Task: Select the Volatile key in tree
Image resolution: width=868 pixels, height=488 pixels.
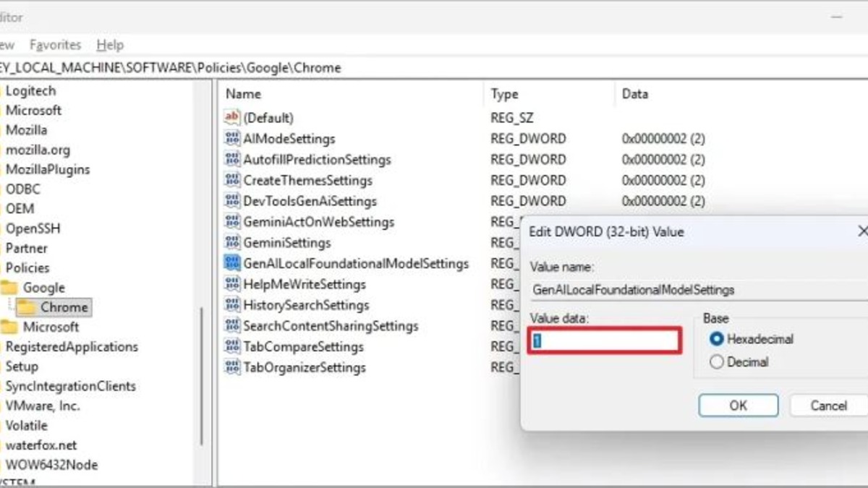Action: pyautogui.click(x=26, y=425)
